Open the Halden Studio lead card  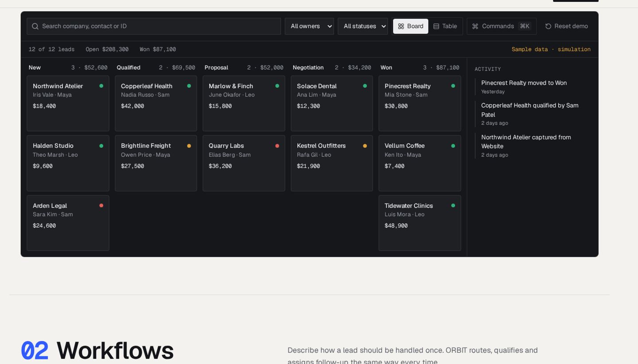point(68,163)
